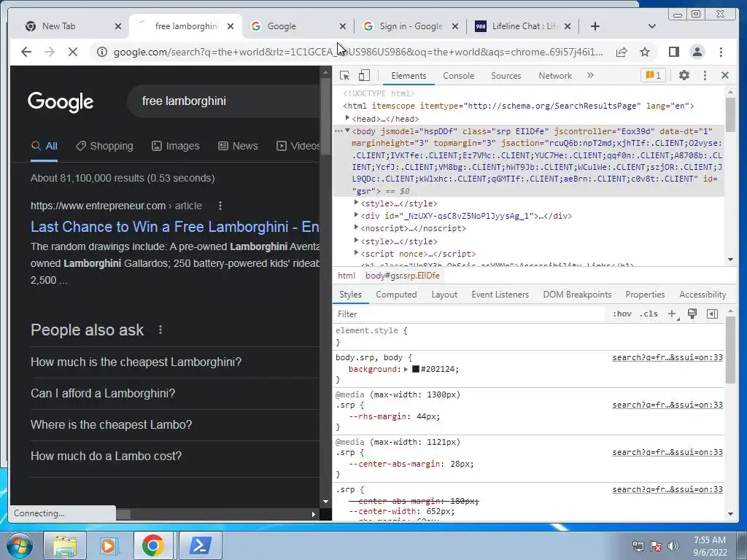This screenshot has width=747, height=560.
Task: Switch to the Console tab
Action: click(x=458, y=76)
